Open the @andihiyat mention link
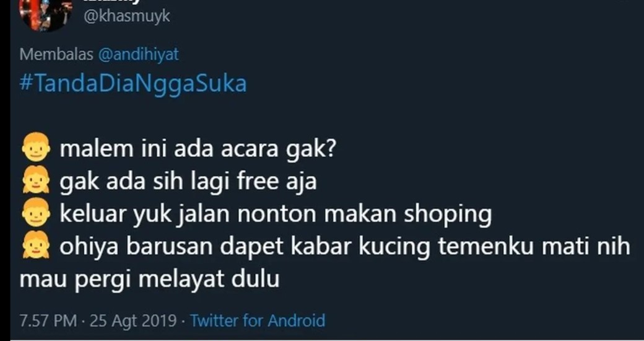Viewport: 644px width, 341px height. tap(139, 55)
